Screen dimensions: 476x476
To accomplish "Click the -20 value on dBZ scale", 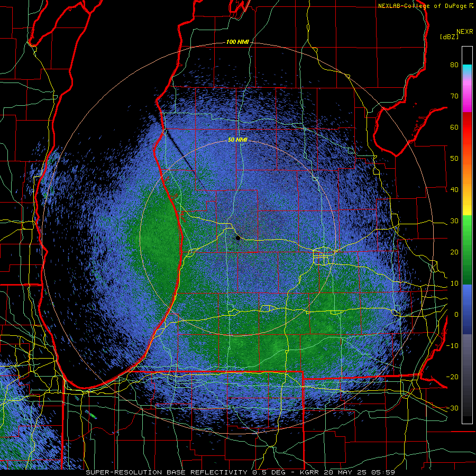I will [x=452, y=377].
